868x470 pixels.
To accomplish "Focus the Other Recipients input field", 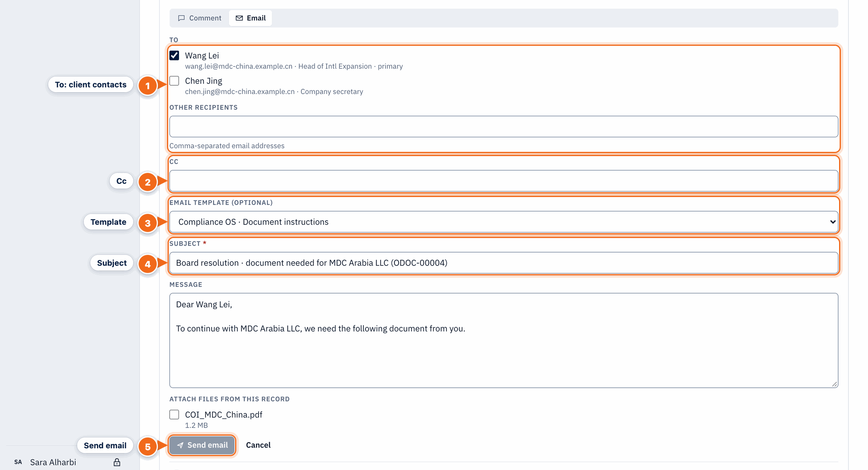I will coord(503,127).
